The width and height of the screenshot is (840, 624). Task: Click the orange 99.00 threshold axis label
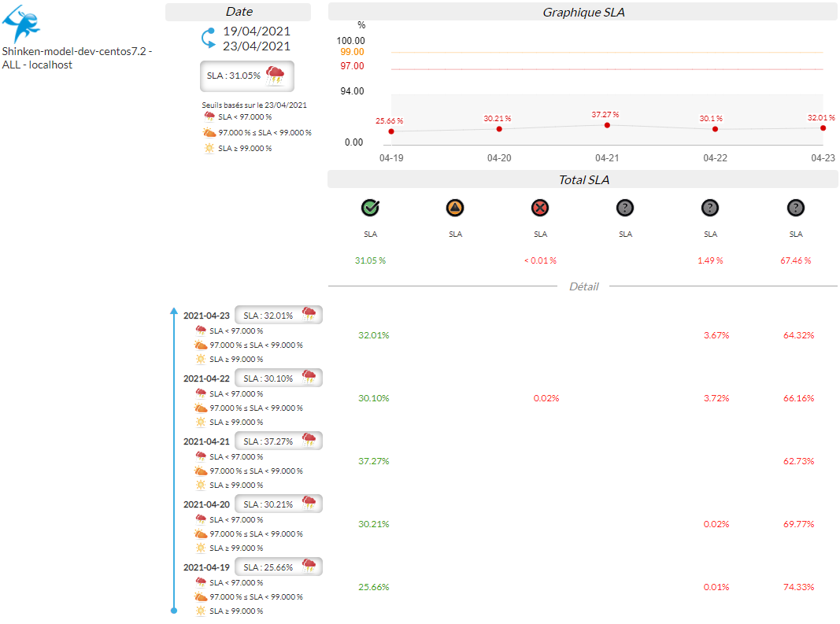(352, 52)
